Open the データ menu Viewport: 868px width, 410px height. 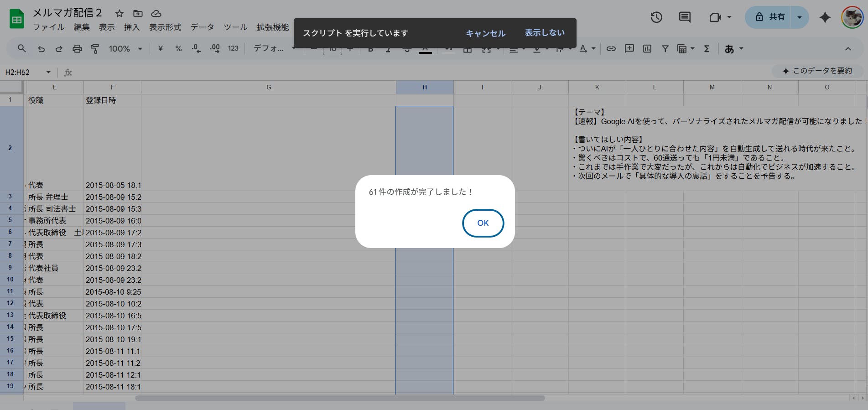coord(202,27)
